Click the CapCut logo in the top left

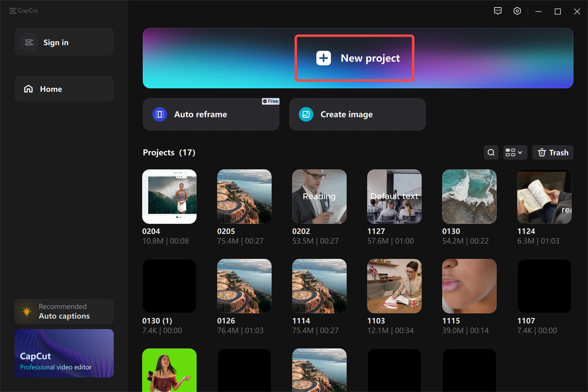point(24,11)
